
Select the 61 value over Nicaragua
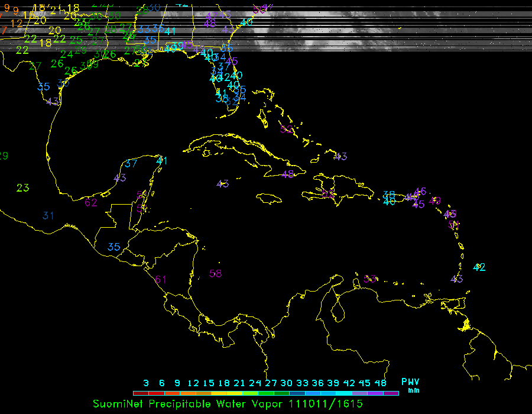[161, 279]
